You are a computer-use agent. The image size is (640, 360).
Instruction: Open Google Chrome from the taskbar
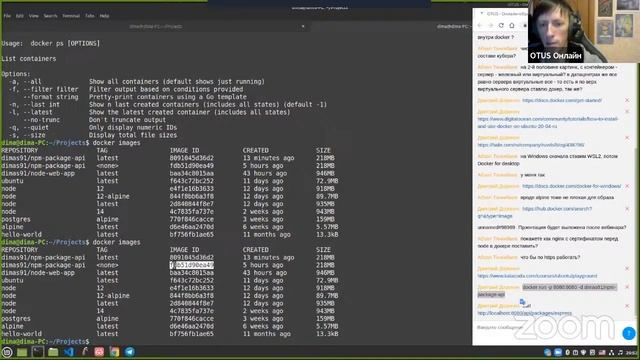(x=114, y=352)
